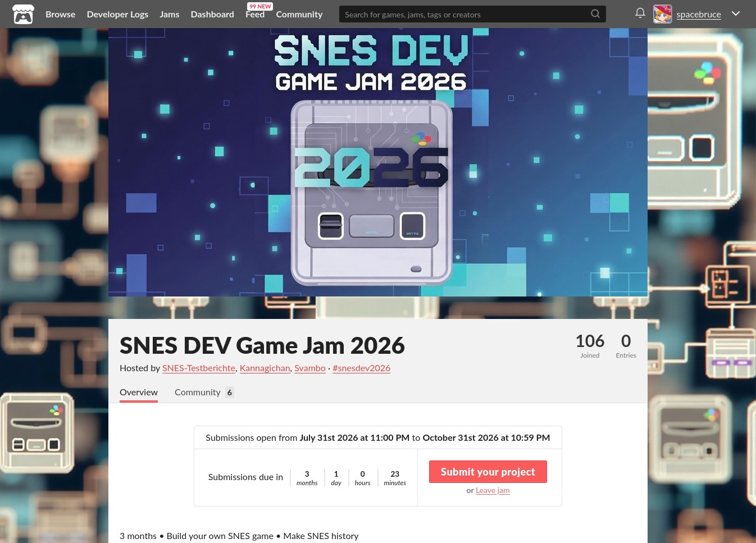Open the Dashboard
The height and width of the screenshot is (543, 756).
coord(212,14)
